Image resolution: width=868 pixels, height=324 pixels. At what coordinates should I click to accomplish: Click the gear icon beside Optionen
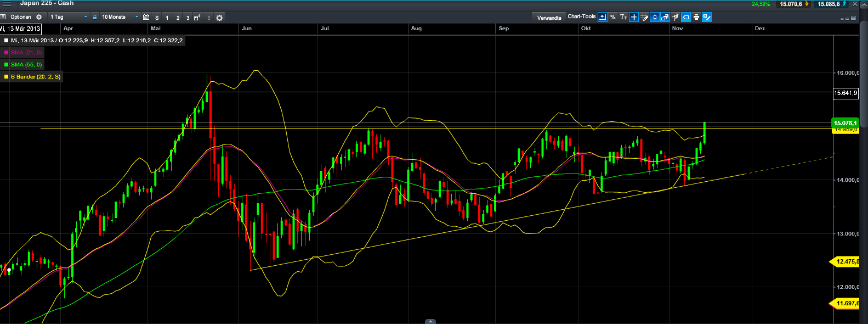click(39, 17)
